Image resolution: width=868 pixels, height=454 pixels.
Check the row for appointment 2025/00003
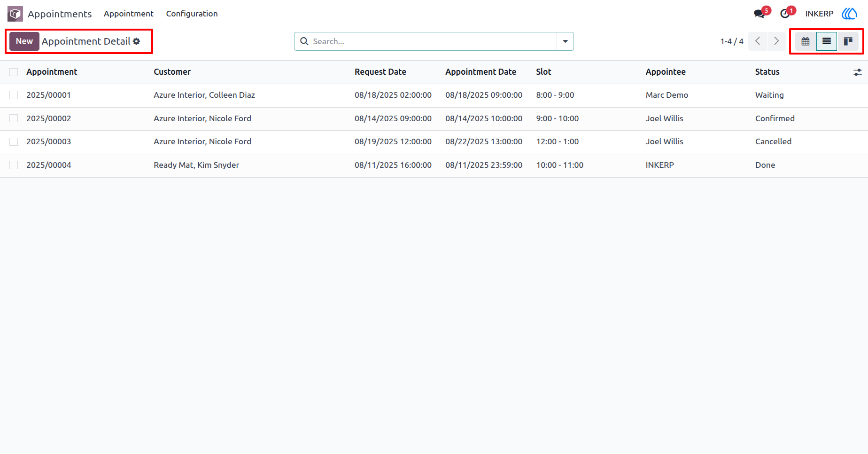(x=14, y=141)
